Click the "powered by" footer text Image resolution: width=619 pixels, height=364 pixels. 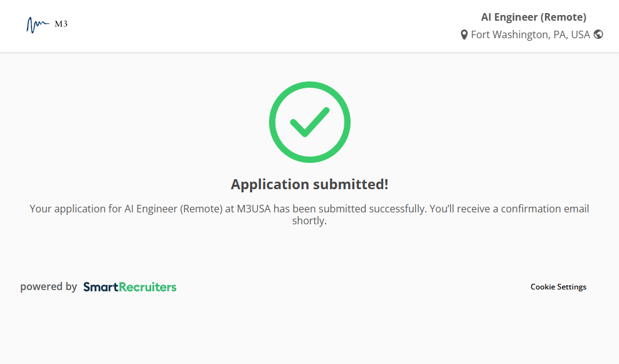tap(48, 287)
